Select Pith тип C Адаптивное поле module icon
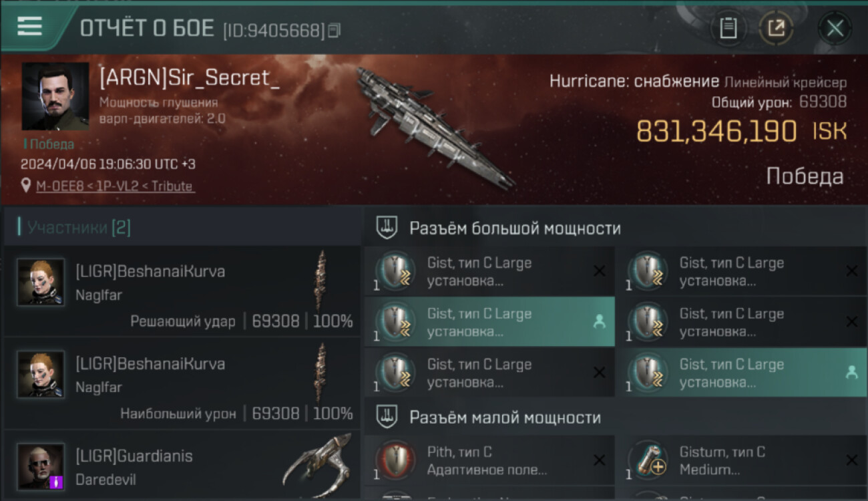This screenshot has width=868, height=501. click(x=396, y=460)
